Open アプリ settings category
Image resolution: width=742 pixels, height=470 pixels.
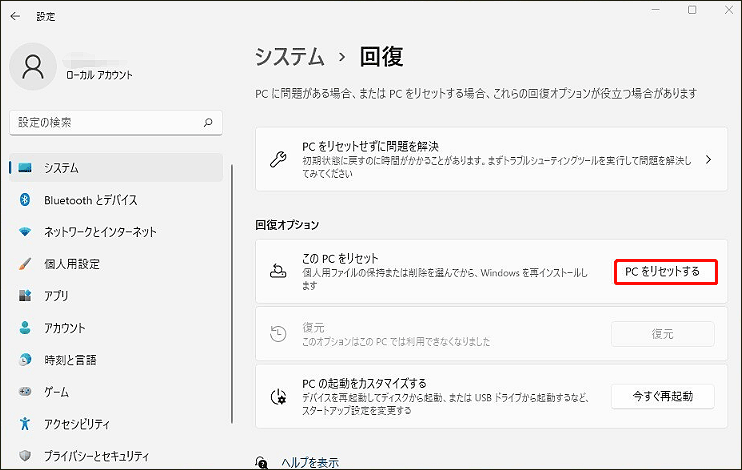(x=116, y=295)
